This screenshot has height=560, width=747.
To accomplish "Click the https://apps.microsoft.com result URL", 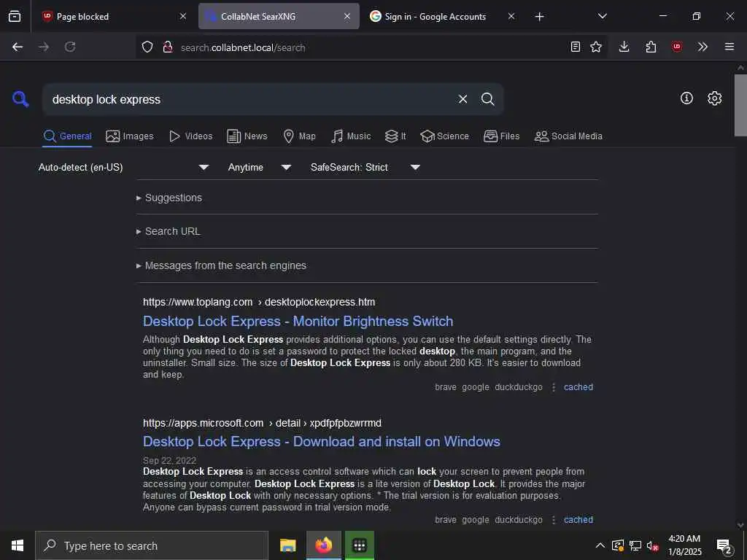I will (x=262, y=424).
